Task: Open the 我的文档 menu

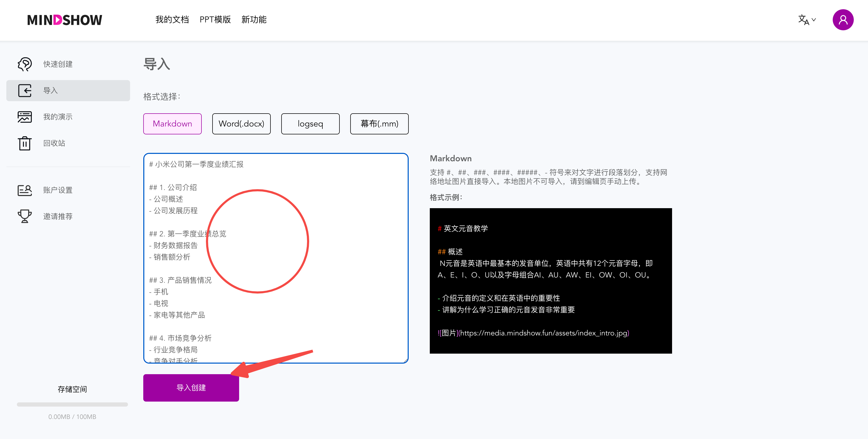Action: (x=172, y=19)
